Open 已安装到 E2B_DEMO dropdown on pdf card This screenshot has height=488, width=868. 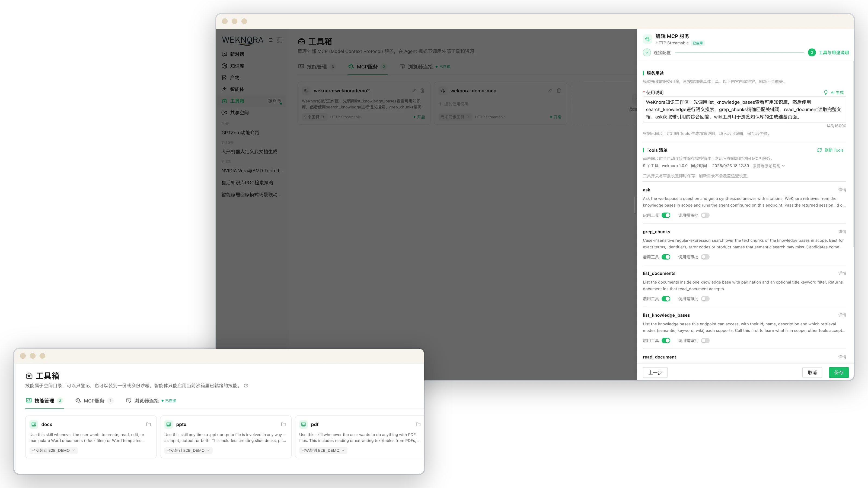(x=323, y=450)
